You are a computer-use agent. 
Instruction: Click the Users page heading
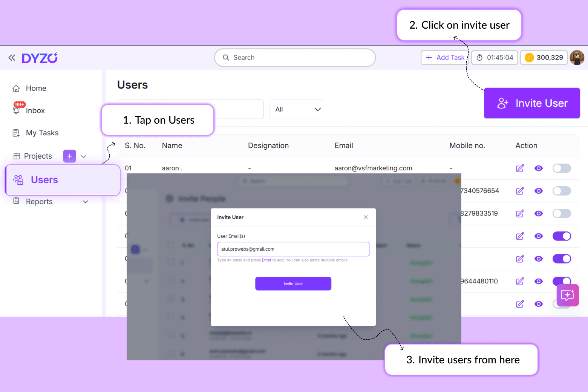pyautogui.click(x=132, y=85)
